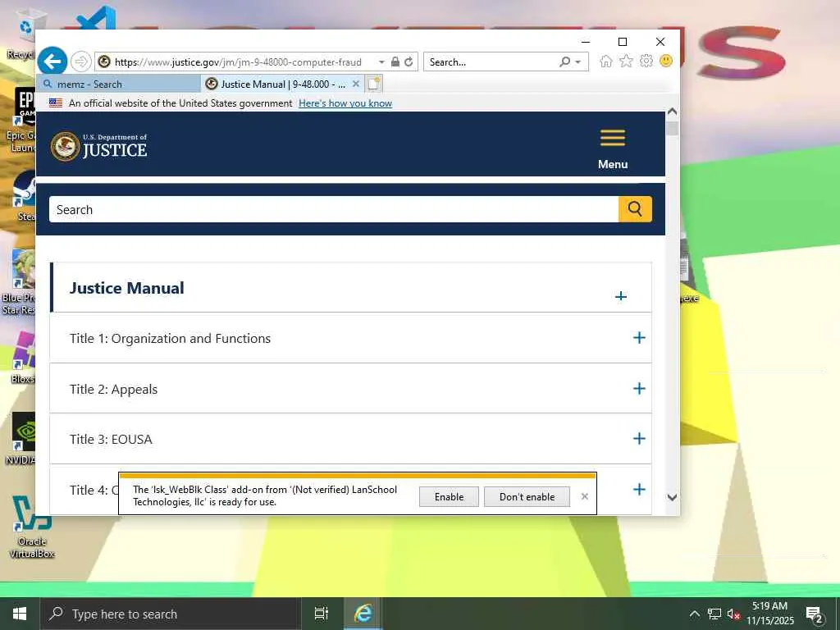This screenshot has width=840, height=630.
Task: Open the search provider dropdown arrow
Action: click(x=578, y=62)
